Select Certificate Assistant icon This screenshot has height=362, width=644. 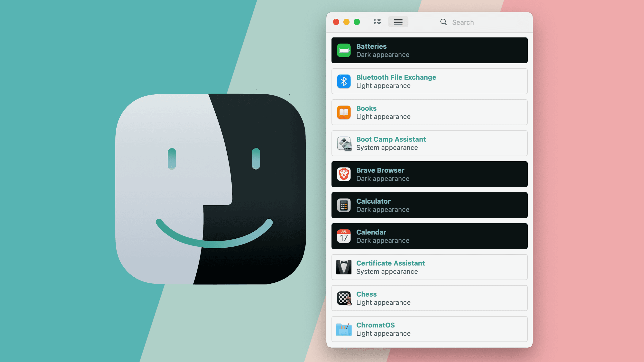click(344, 267)
